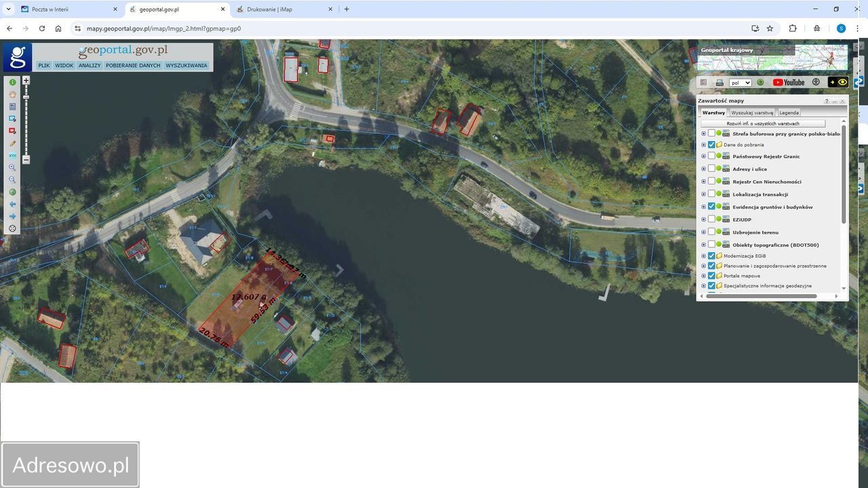Open Chrome extensions puzzle icon
The image size is (868, 488).
pos(792,28)
